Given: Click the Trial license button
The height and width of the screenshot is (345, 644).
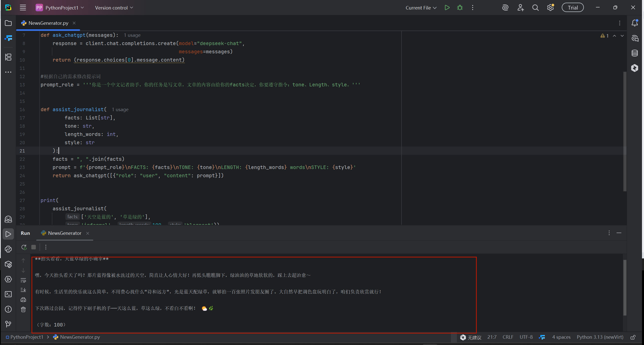Looking at the screenshot, I should click(x=573, y=8).
